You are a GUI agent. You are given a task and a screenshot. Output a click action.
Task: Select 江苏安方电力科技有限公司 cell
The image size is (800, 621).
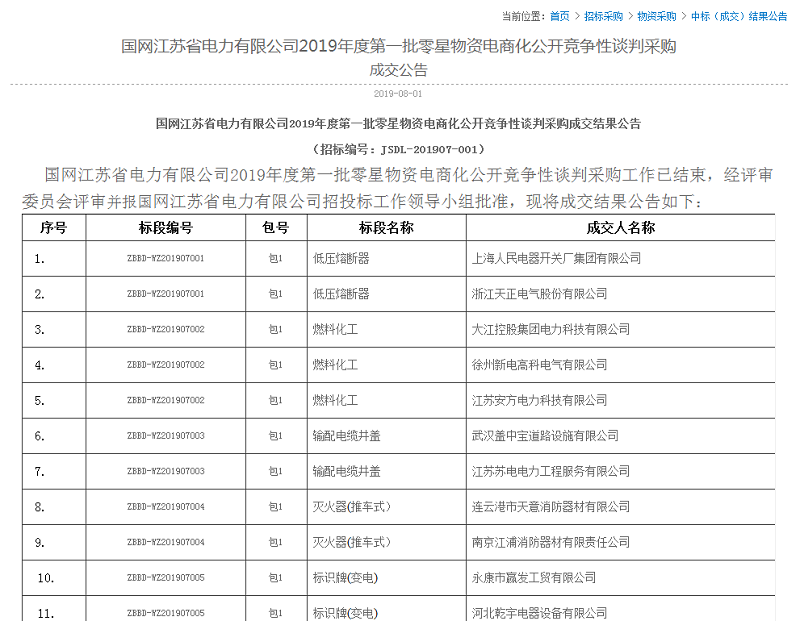point(539,400)
